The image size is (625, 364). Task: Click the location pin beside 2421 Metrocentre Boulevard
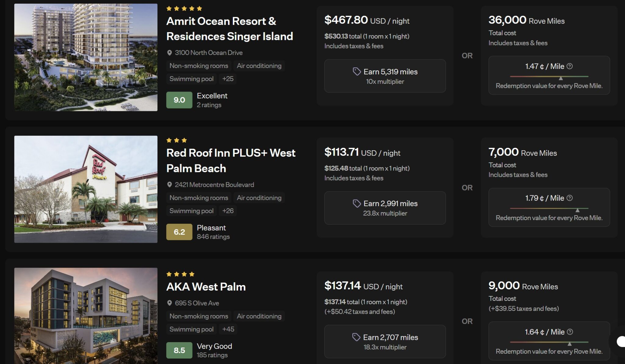[169, 185]
